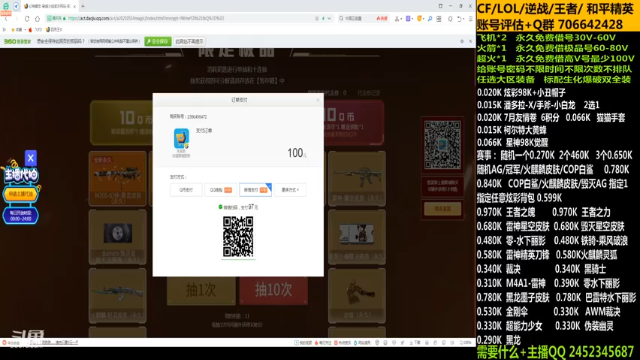Click the browser forward arrow
Screen dimensions: 640x360
pyautogui.click(x=16, y=18)
